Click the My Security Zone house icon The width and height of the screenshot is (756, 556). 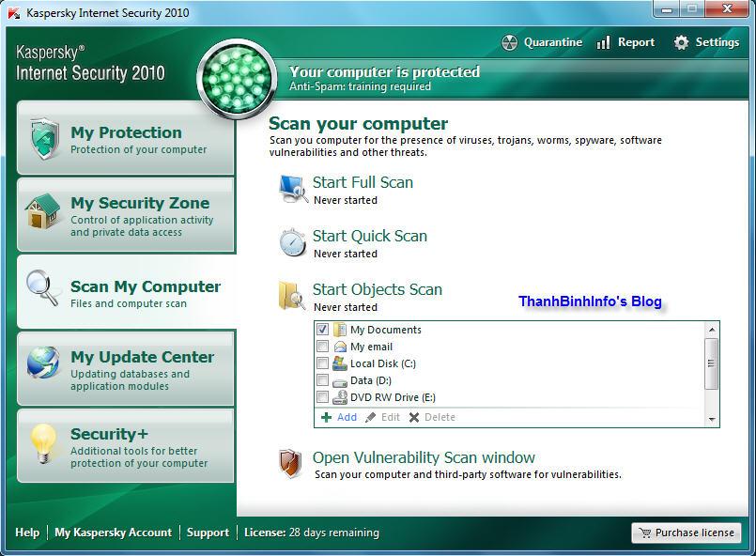coord(43,210)
